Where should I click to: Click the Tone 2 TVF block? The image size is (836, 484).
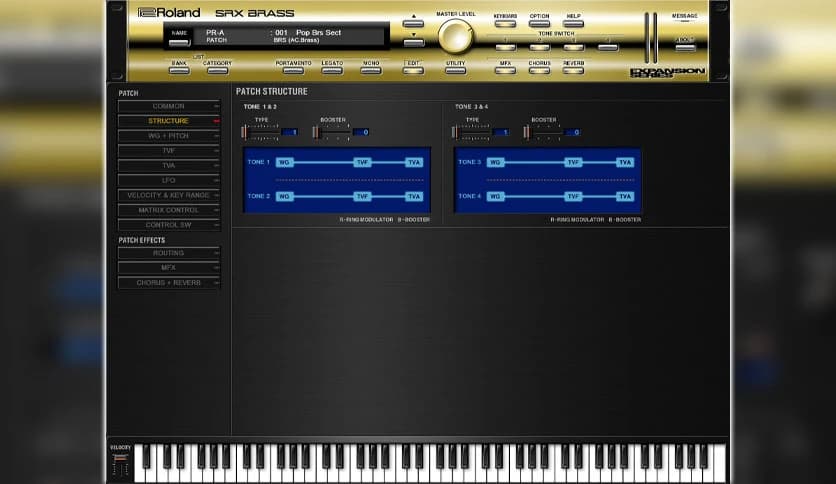(x=362, y=196)
